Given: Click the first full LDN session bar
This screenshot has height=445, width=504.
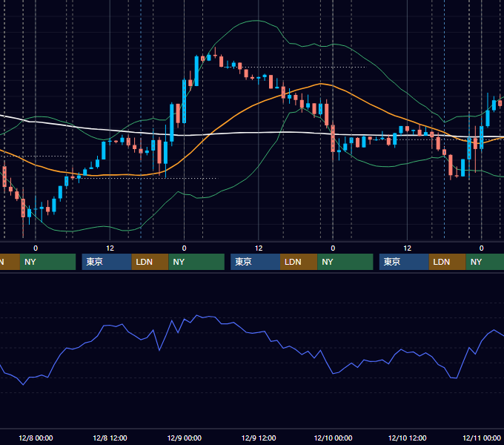Looking at the screenshot, I should pos(150,262).
